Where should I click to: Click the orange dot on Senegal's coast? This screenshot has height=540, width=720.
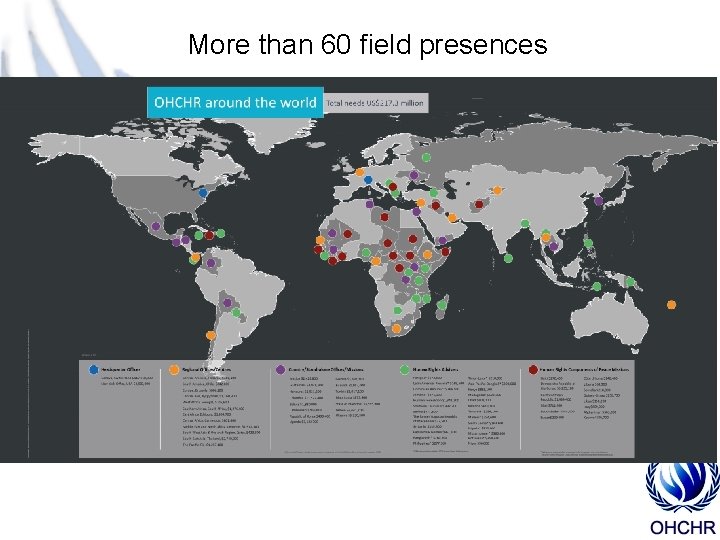click(320, 240)
